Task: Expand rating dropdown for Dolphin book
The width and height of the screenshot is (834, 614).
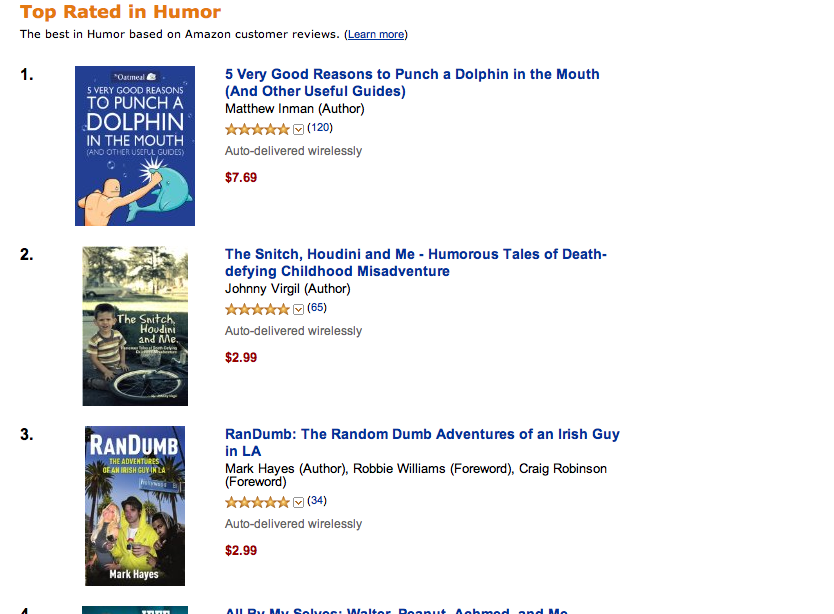Action: (x=298, y=129)
